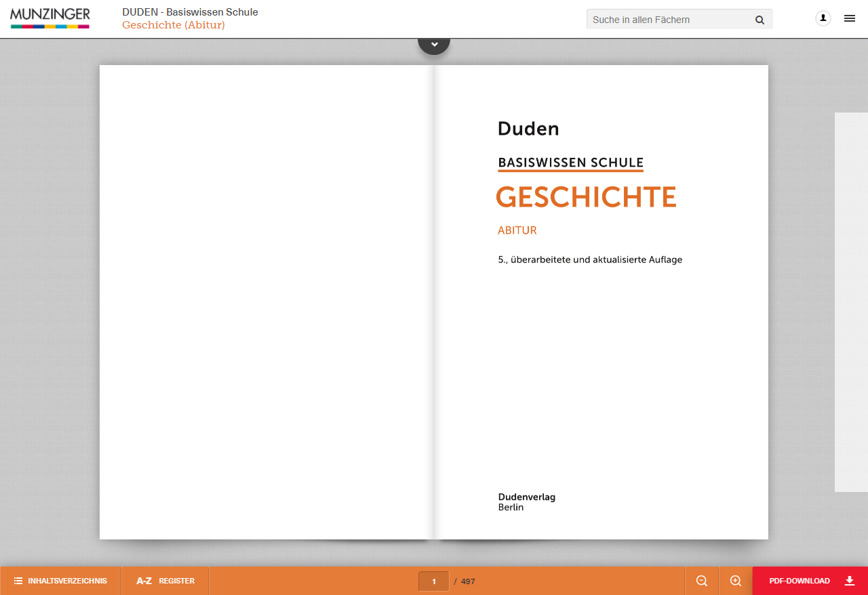Image resolution: width=868 pixels, height=595 pixels.
Task: Zoom in with the plus magnifier
Action: pyautogui.click(x=736, y=581)
